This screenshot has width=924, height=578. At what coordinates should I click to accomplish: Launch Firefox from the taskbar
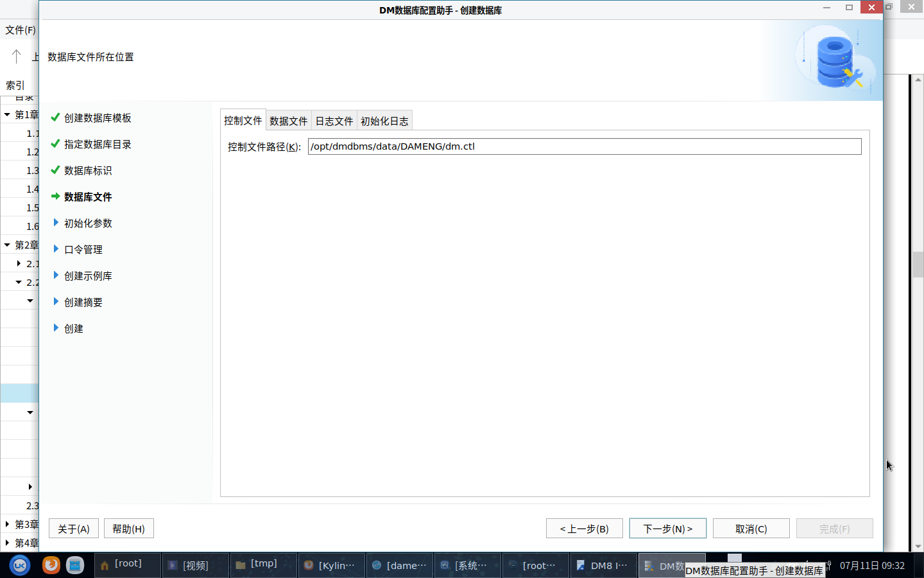coord(51,565)
